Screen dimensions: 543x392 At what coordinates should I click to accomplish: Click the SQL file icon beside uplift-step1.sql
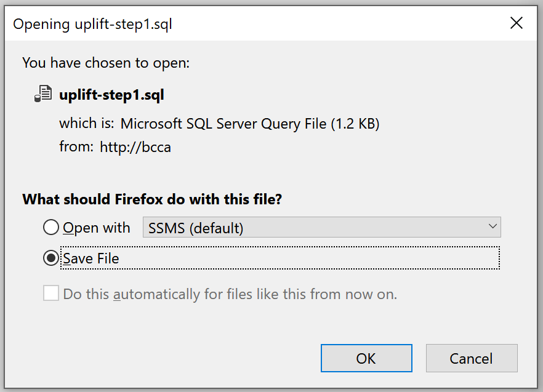tap(43, 94)
